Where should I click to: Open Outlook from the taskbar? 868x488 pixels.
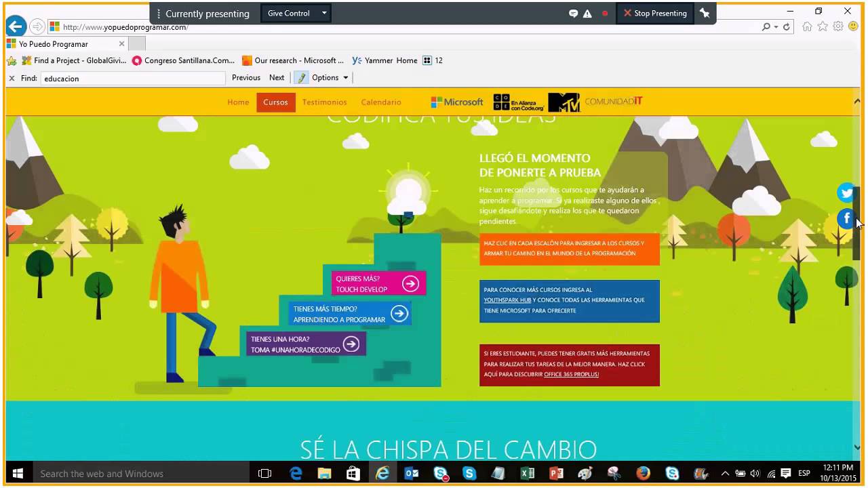[x=412, y=474]
